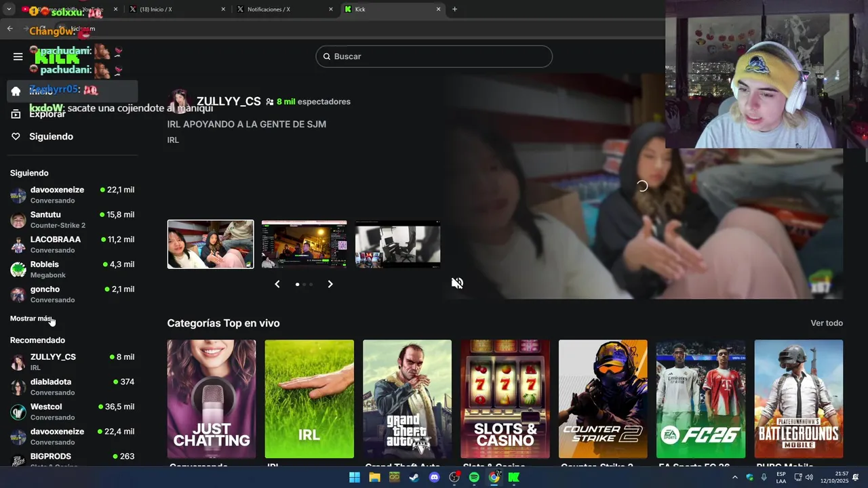Click the volume icon in system tray

coord(809,477)
